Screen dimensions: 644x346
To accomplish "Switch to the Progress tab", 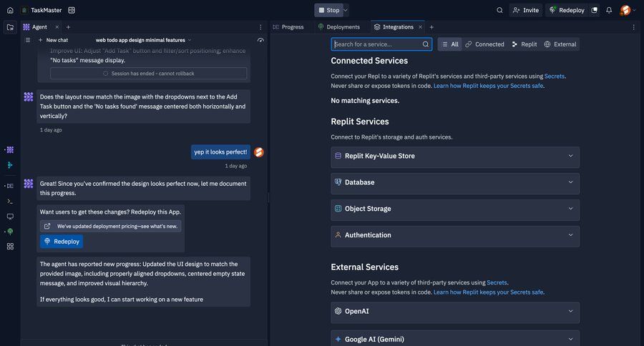I will pos(288,27).
